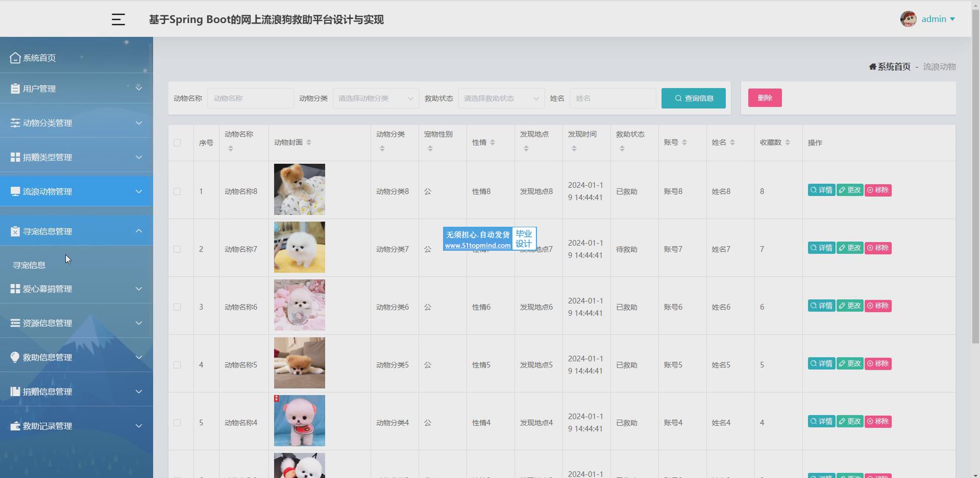Click the 姓名 search input

pyautogui.click(x=613, y=98)
